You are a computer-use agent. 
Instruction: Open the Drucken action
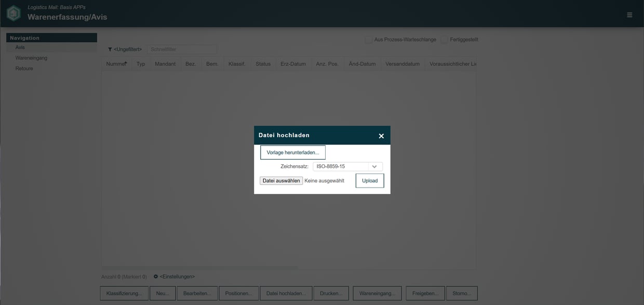331,292
